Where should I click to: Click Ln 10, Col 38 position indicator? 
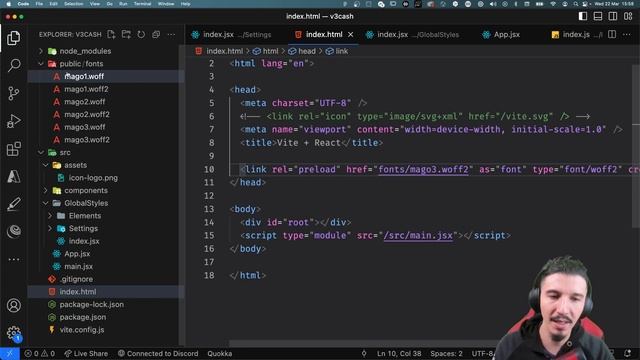(399, 353)
